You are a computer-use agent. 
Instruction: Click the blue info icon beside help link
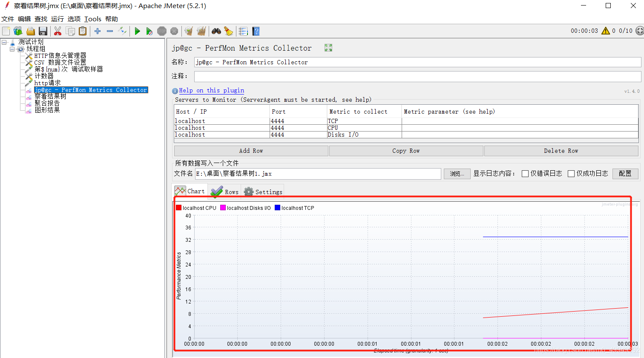pyautogui.click(x=175, y=91)
